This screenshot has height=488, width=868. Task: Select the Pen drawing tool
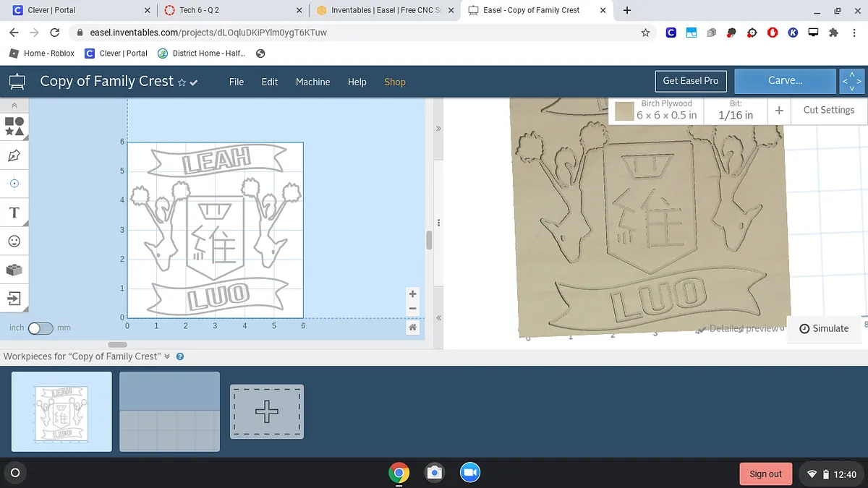pyautogui.click(x=14, y=155)
